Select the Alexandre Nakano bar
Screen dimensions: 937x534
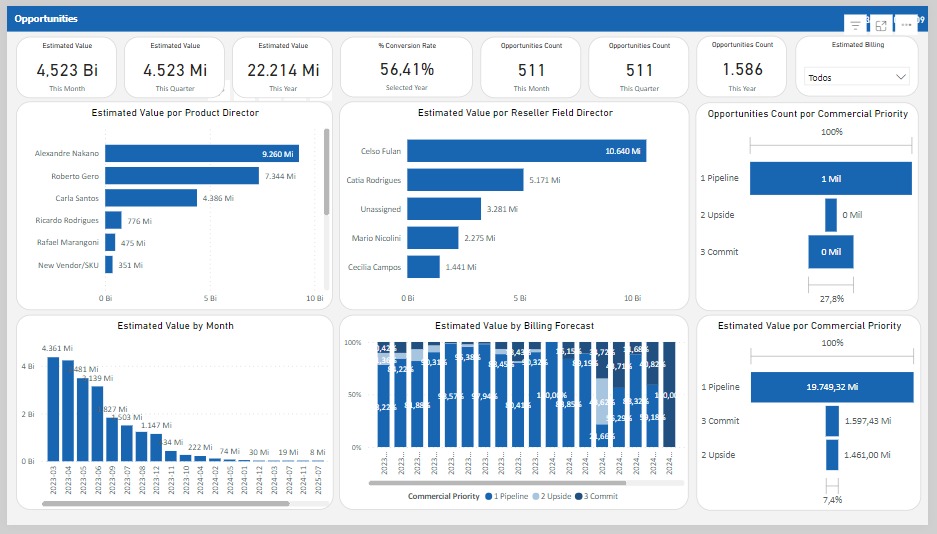202,154
